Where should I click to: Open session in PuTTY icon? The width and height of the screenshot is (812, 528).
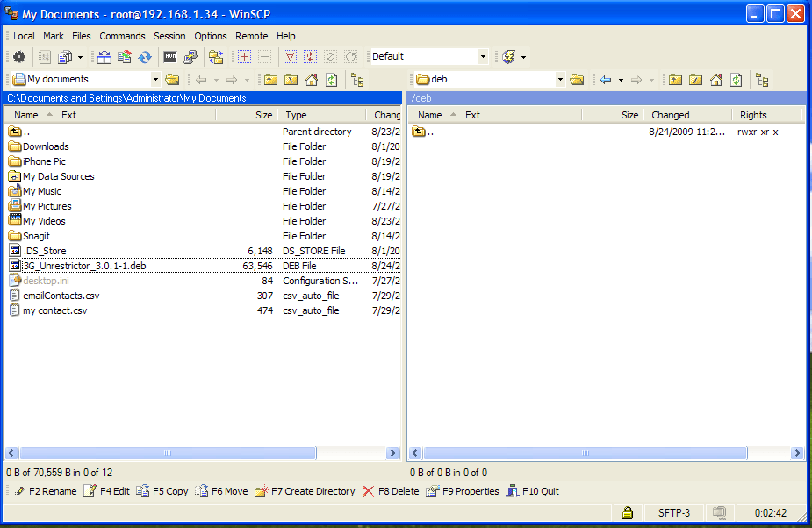coord(190,57)
